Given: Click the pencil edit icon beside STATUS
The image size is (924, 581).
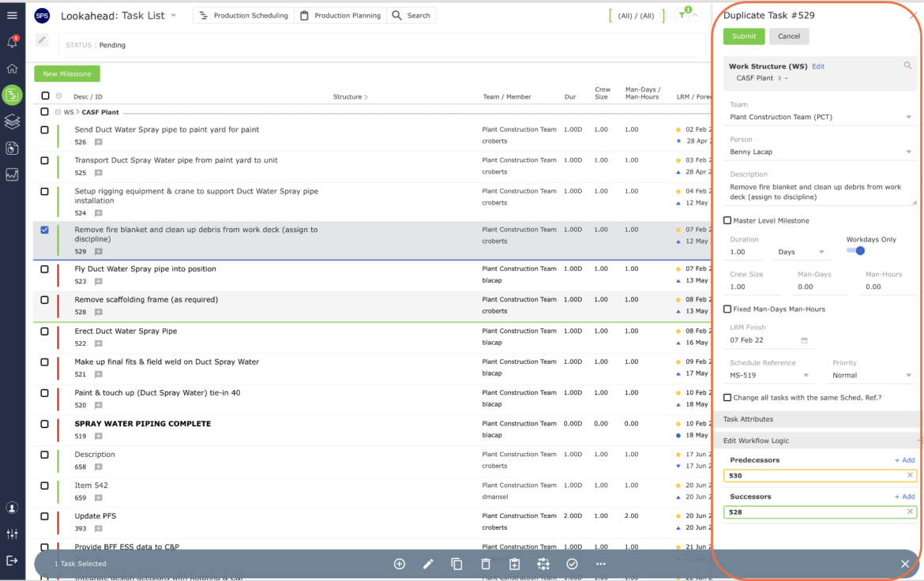Looking at the screenshot, I should (x=42, y=40).
